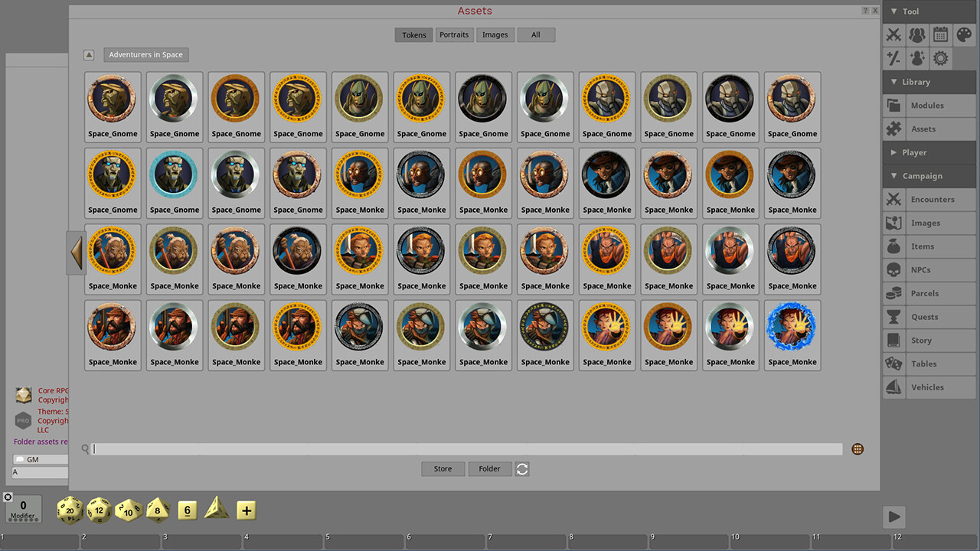Click the color palette tool icon
The height and width of the screenshot is (551, 980).
[964, 34]
